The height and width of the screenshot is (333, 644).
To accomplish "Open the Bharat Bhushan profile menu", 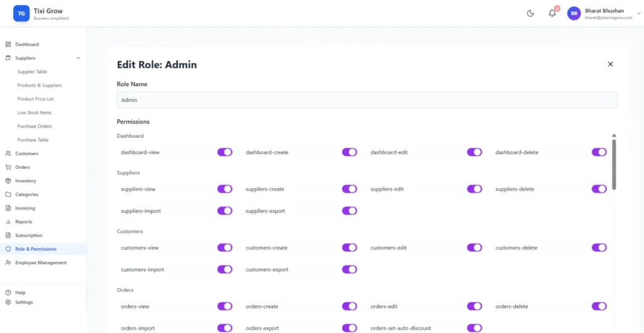I will (x=599, y=13).
